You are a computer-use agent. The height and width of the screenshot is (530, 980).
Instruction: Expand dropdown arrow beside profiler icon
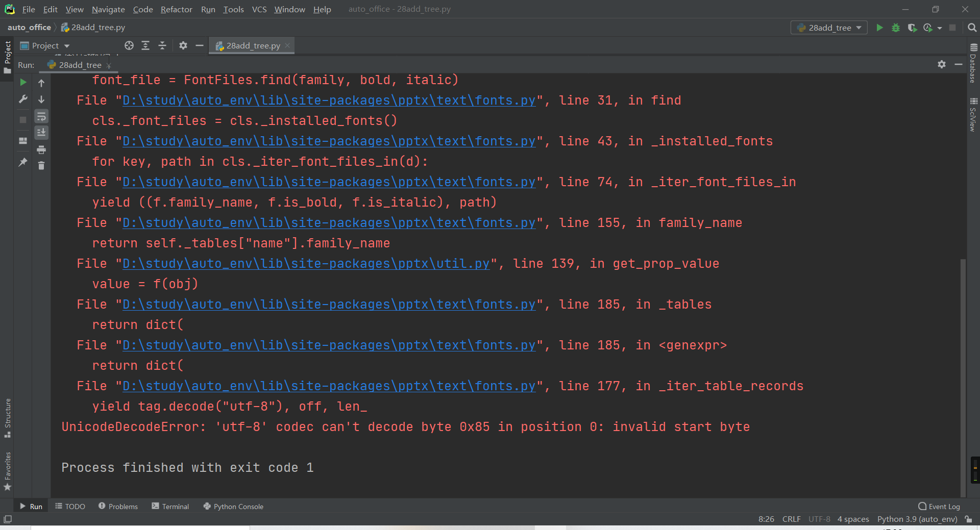point(940,28)
